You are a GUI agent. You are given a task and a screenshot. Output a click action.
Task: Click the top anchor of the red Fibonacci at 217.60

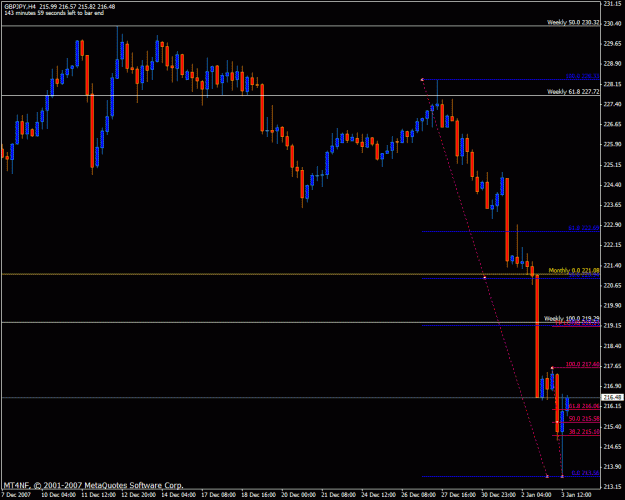click(x=552, y=368)
